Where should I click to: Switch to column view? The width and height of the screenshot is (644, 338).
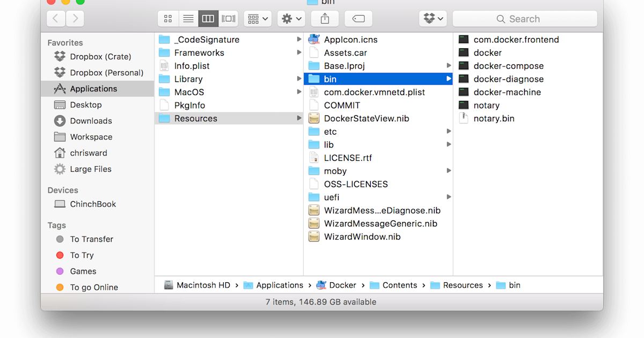tap(208, 19)
